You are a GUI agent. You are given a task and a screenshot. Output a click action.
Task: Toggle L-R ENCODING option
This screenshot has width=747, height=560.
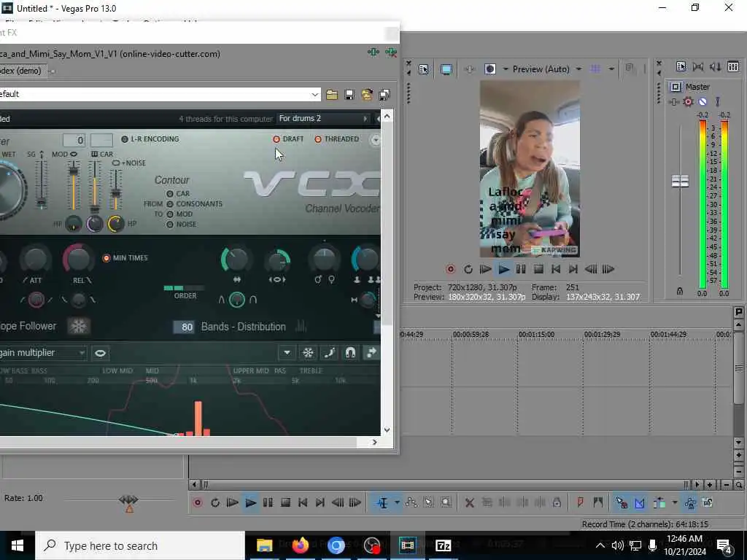150,139
